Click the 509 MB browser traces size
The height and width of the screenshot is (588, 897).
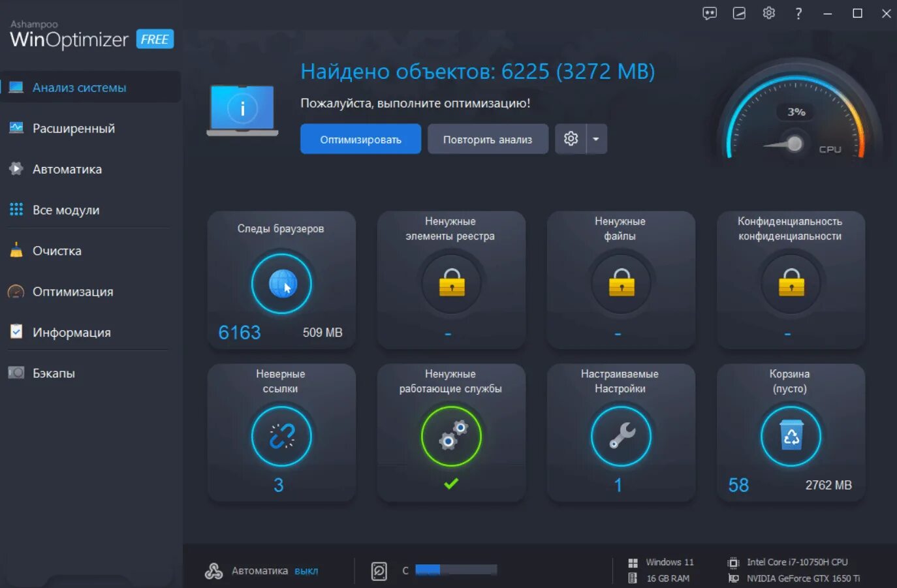click(x=323, y=333)
